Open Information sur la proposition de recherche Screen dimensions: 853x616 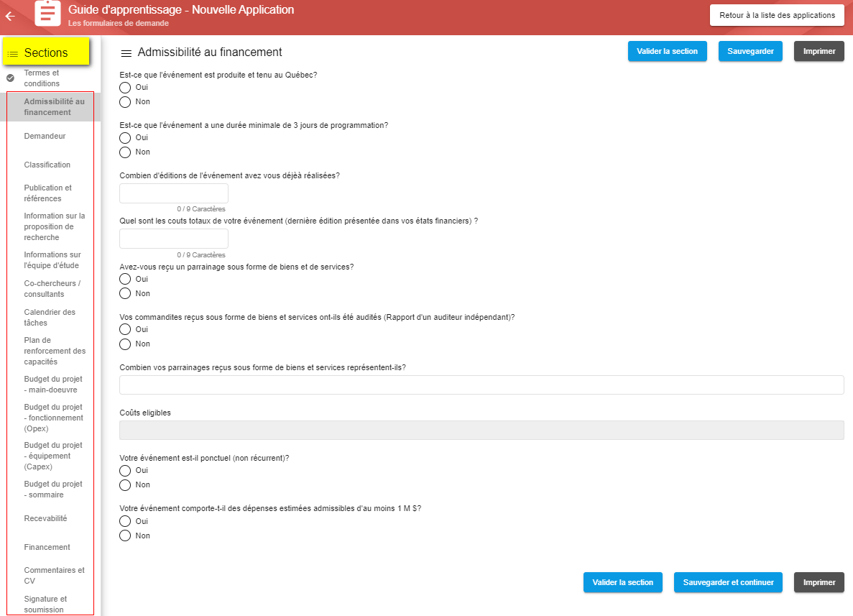(55, 226)
